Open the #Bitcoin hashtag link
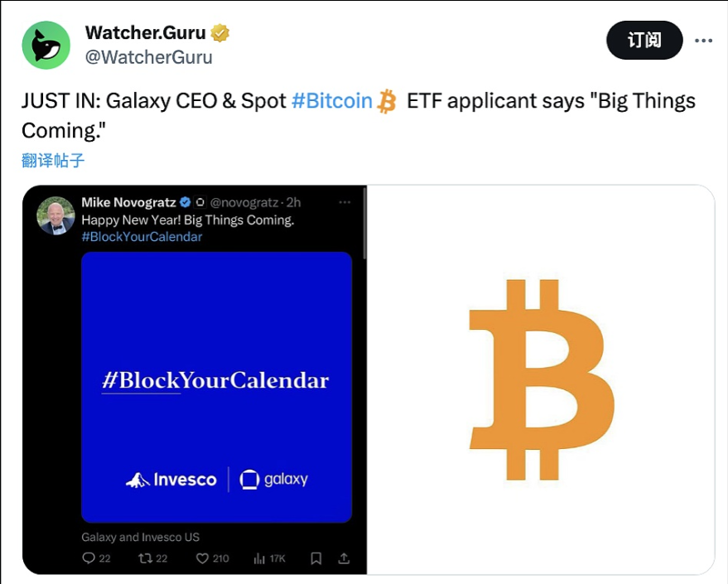This screenshot has width=728, height=584. (x=332, y=101)
